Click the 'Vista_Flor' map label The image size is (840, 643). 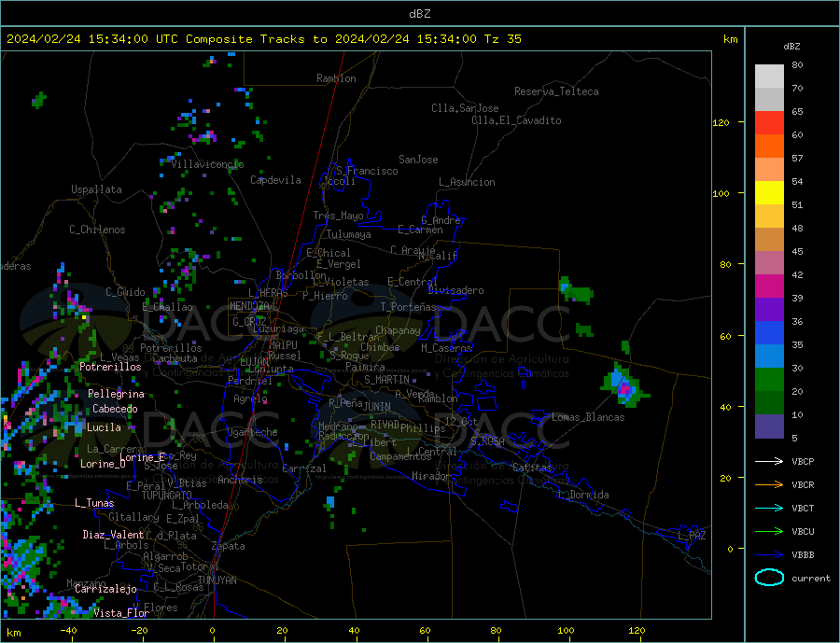pos(121,613)
